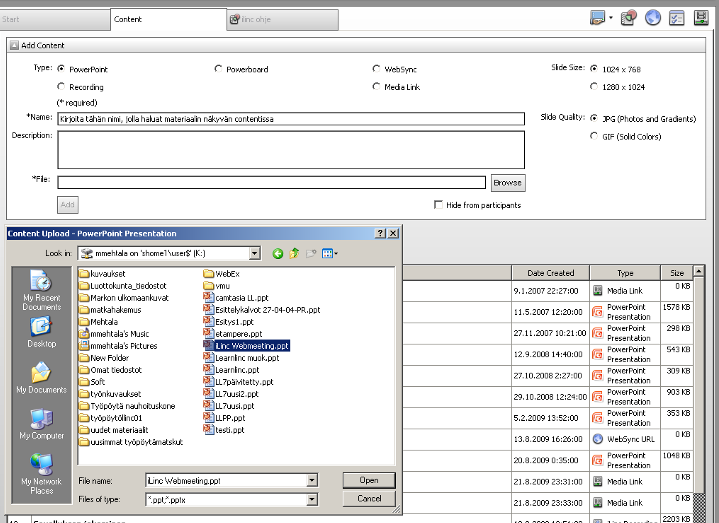719x523 pixels.
Task: Switch to the linc ohje tab
Action: point(283,19)
